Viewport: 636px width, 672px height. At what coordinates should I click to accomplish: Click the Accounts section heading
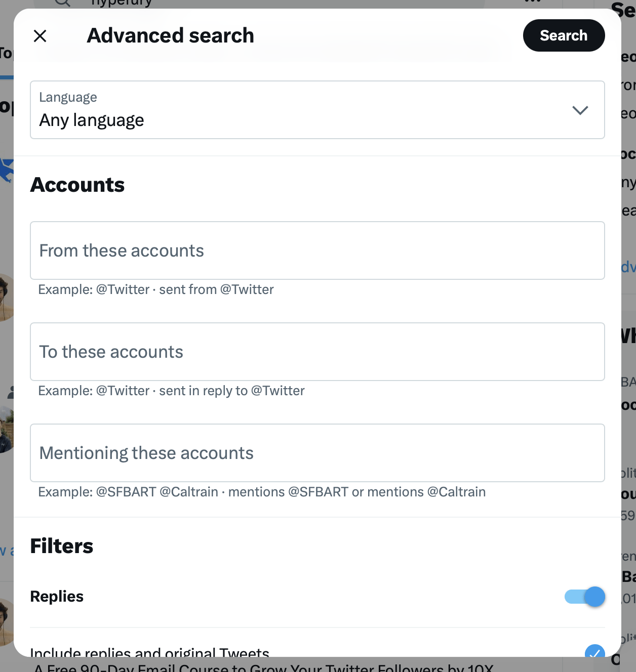click(x=77, y=185)
